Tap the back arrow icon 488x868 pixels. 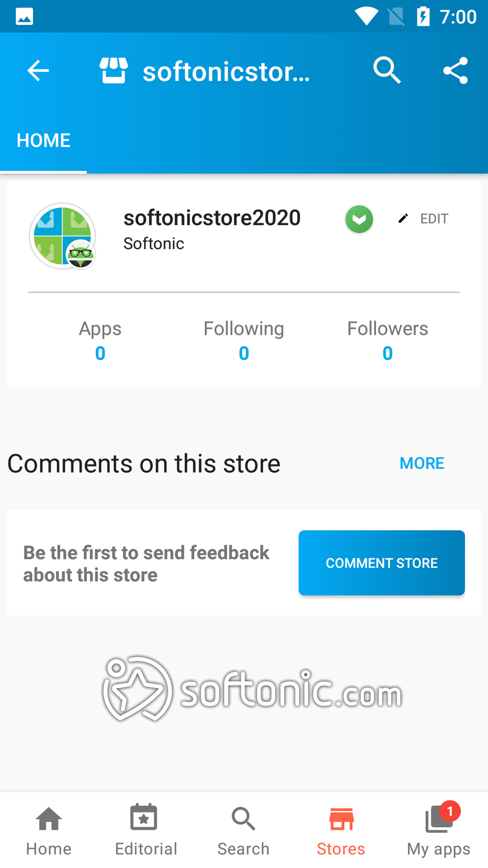tap(38, 71)
